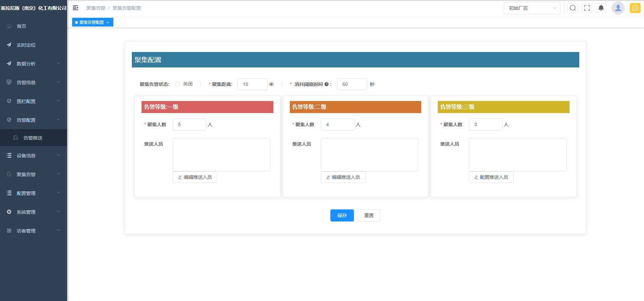Click 配置推送人员 under level three alarm
The height and width of the screenshot is (301, 644).
tap(491, 177)
